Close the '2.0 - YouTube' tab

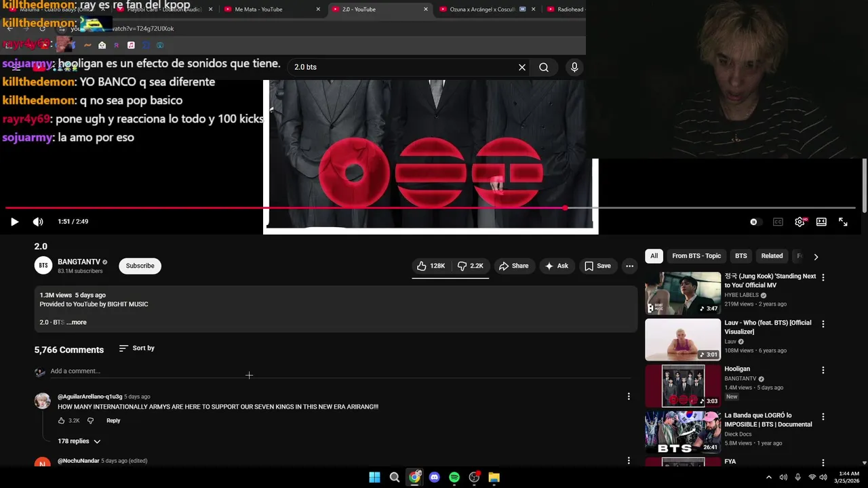click(x=426, y=9)
